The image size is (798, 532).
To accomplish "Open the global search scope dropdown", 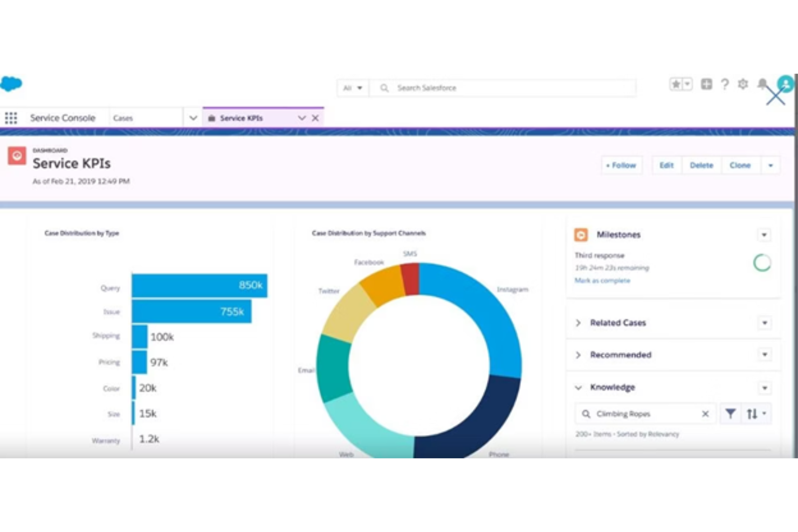I will (352, 87).
